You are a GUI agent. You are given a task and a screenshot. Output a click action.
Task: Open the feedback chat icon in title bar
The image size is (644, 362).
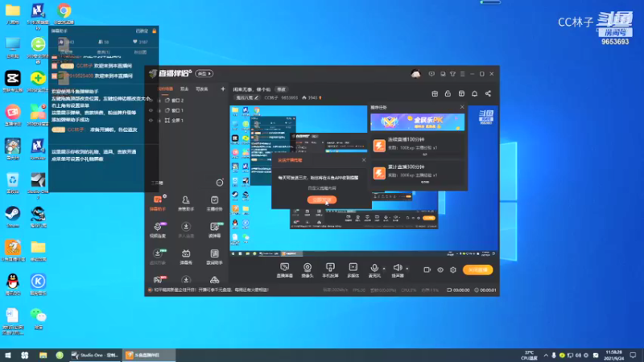[x=431, y=74]
